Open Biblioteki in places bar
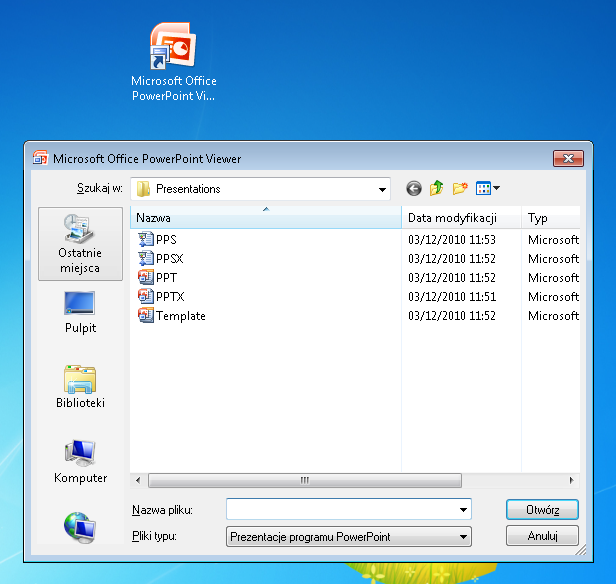This screenshot has width=616, height=584. click(x=80, y=387)
